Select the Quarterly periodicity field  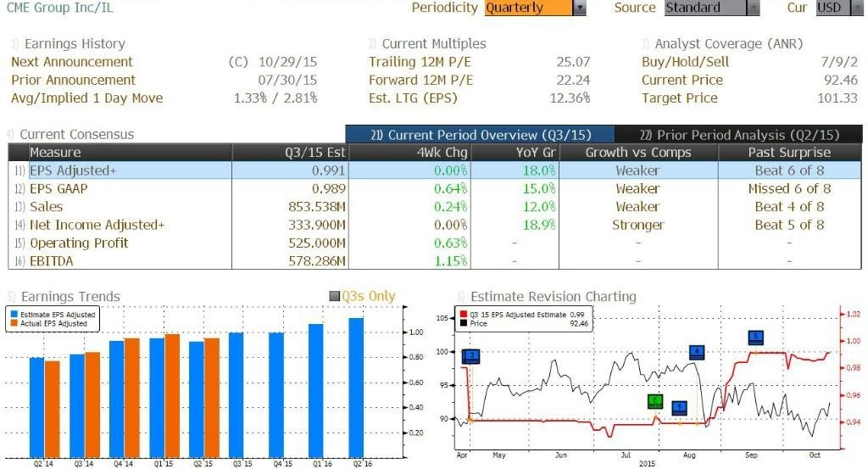click(x=529, y=8)
